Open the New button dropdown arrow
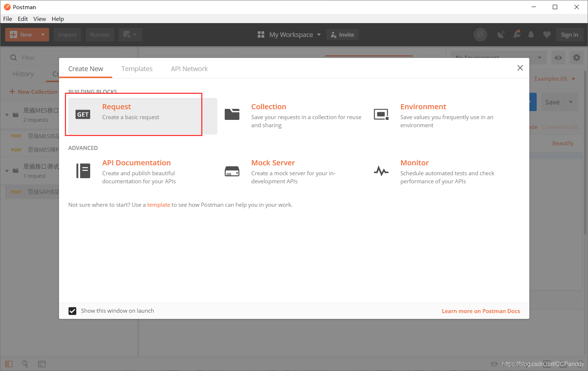The image size is (588, 371). pyautogui.click(x=43, y=34)
